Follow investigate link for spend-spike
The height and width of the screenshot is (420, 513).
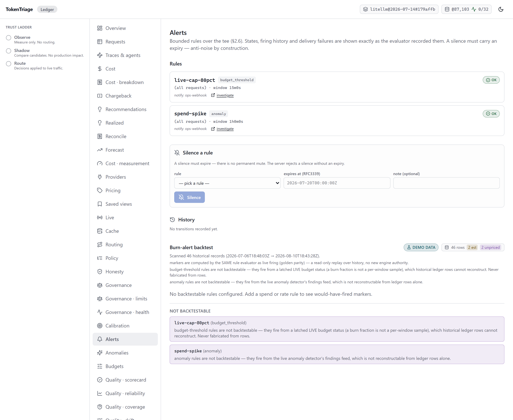point(225,129)
